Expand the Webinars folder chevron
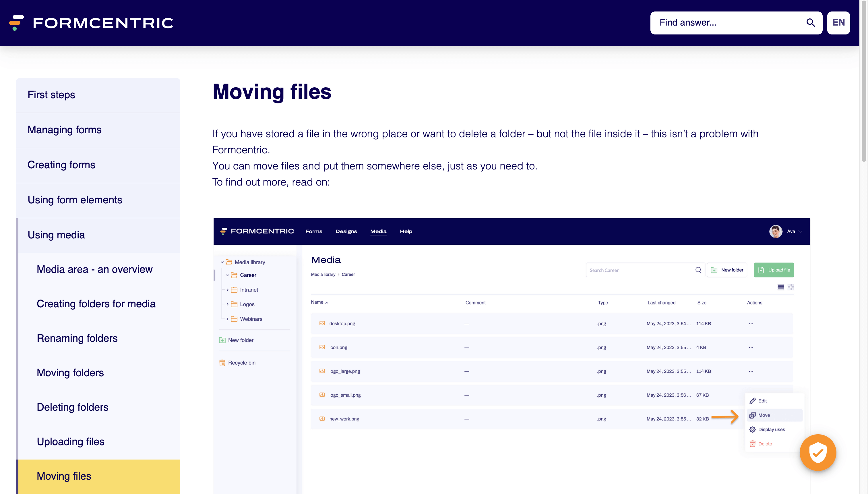This screenshot has height=494, width=868. click(x=228, y=319)
